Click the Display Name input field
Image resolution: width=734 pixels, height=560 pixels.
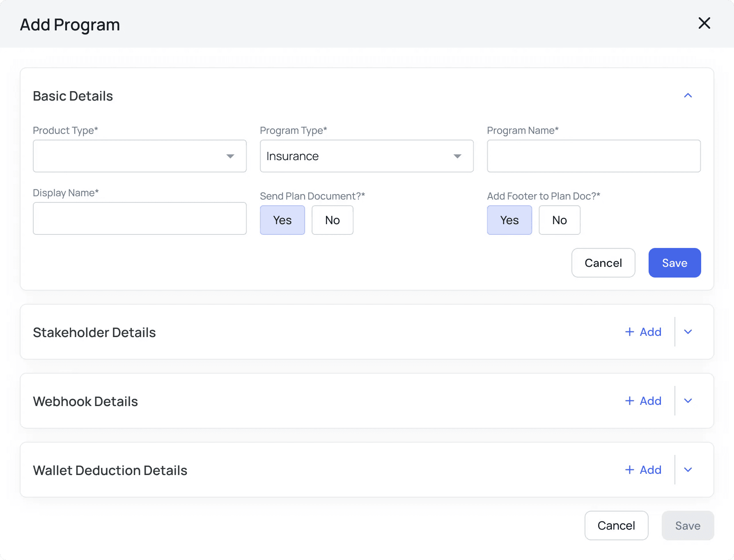click(140, 218)
